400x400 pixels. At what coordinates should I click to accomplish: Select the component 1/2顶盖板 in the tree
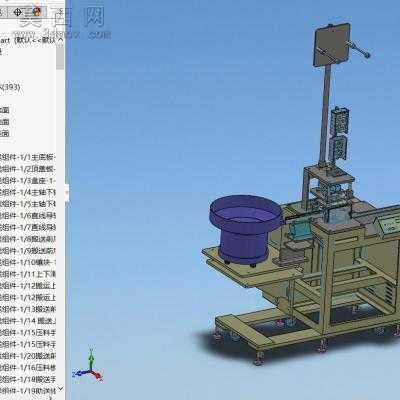pyautogui.click(x=28, y=169)
